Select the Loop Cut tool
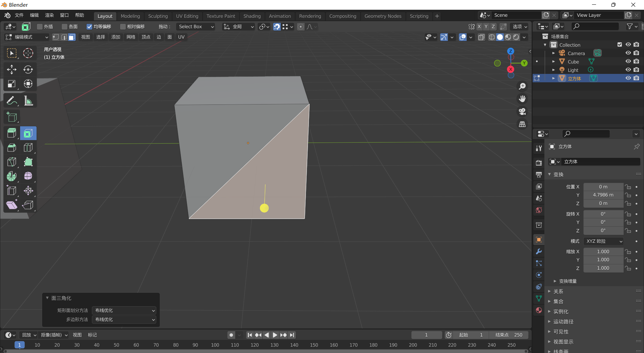The width and height of the screenshot is (644, 353). (28, 148)
